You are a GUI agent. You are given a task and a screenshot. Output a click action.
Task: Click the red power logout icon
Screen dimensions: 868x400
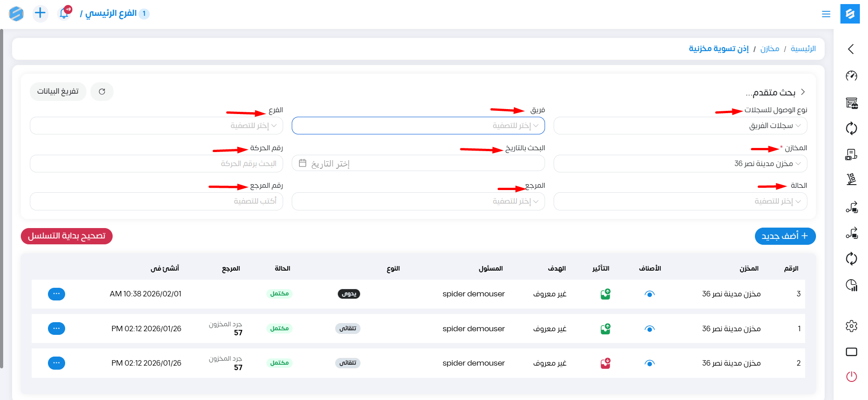click(851, 376)
